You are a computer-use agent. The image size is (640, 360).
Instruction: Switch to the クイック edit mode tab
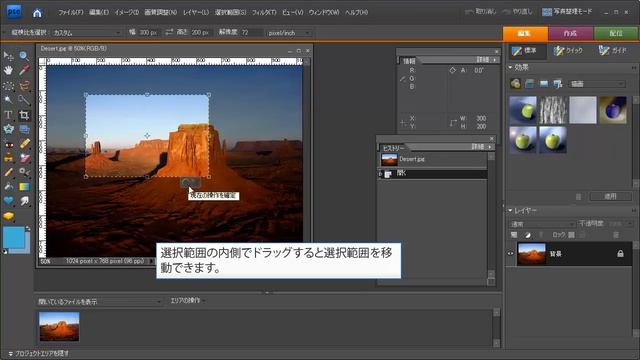click(568, 51)
